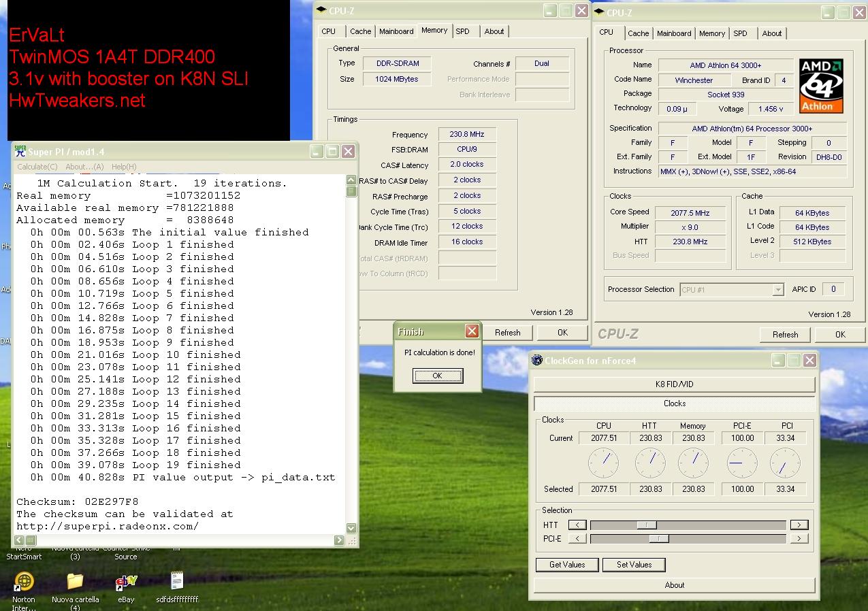Image resolution: width=868 pixels, height=611 pixels.
Task: Click the PCI clock dial in ClockGen
Action: (785, 463)
